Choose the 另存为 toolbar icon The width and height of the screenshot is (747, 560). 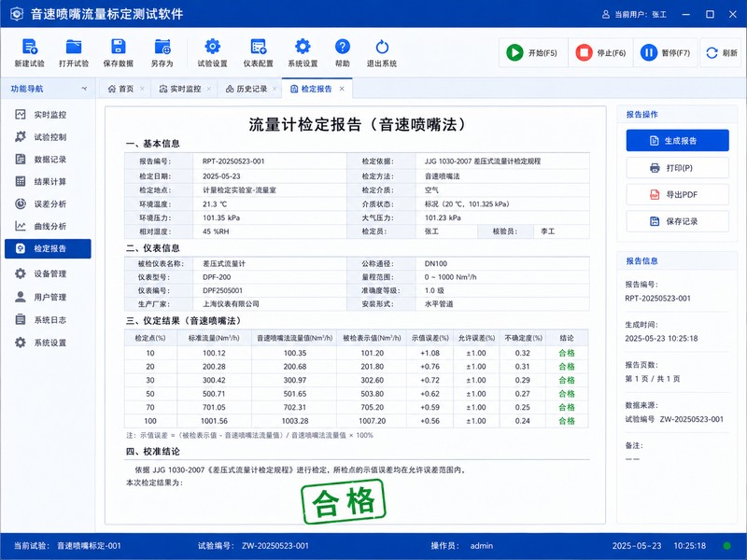(162, 47)
